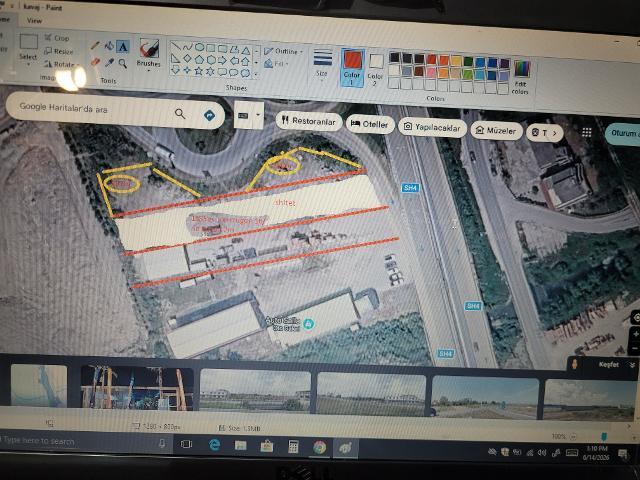Choose the Magnifier tool
Image resolution: width=640 pixels, height=480 pixels.
click(123, 63)
